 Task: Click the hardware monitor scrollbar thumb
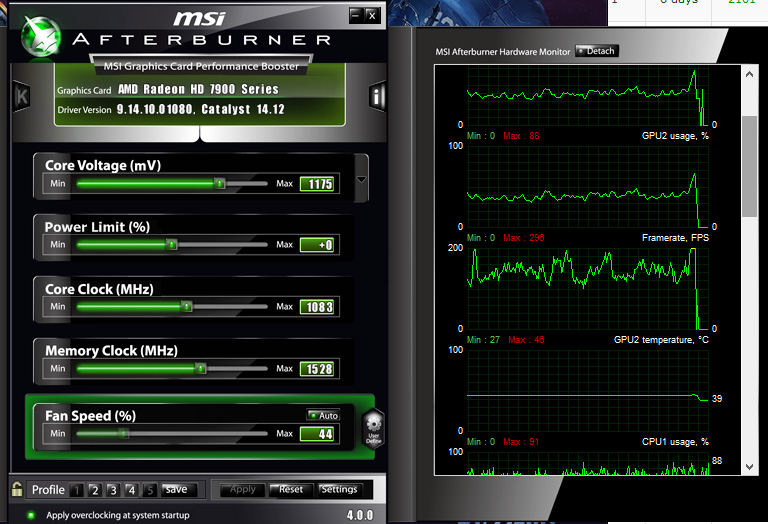(x=749, y=167)
